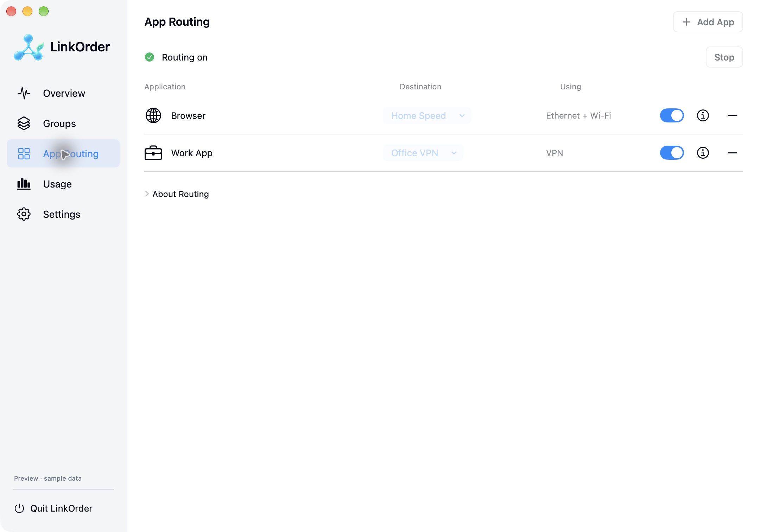
Task: Click the Browser globe icon
Action: [153, 115]
